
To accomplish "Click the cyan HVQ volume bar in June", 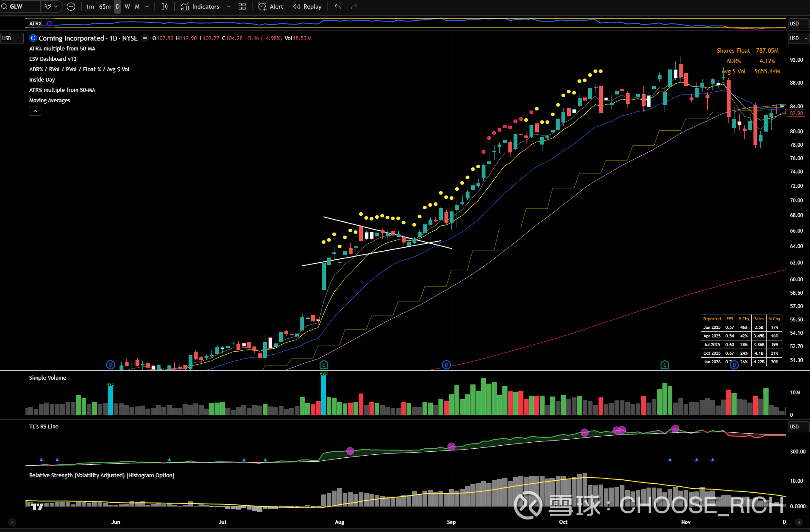I will coord(110,401).
